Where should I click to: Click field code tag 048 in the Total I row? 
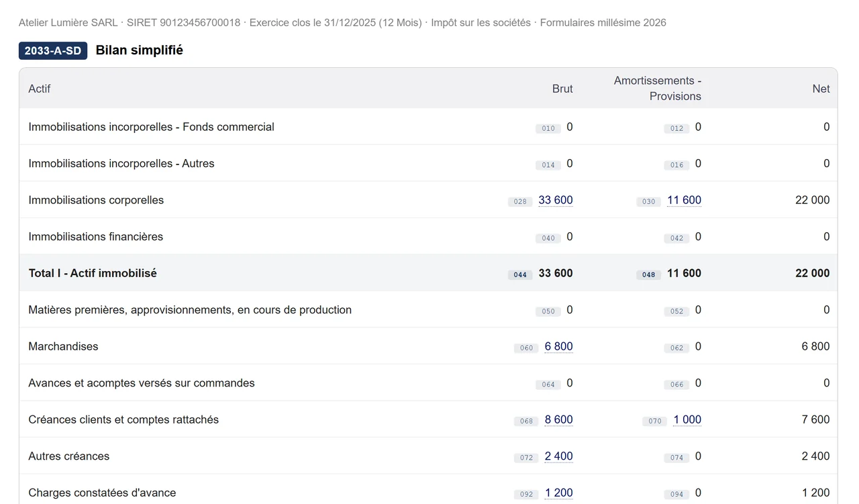649,274
